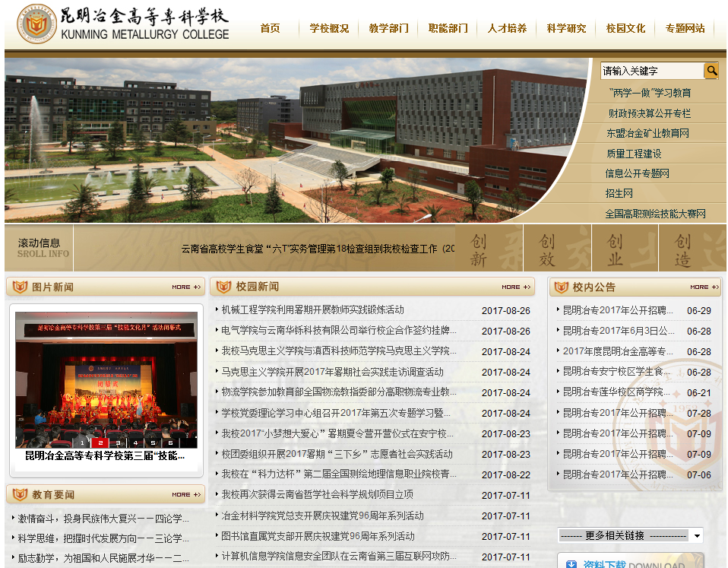This screenshot has width=728, height=568.
Task: Select 科学研究 in the top navigation
Action: coord(566,29)
